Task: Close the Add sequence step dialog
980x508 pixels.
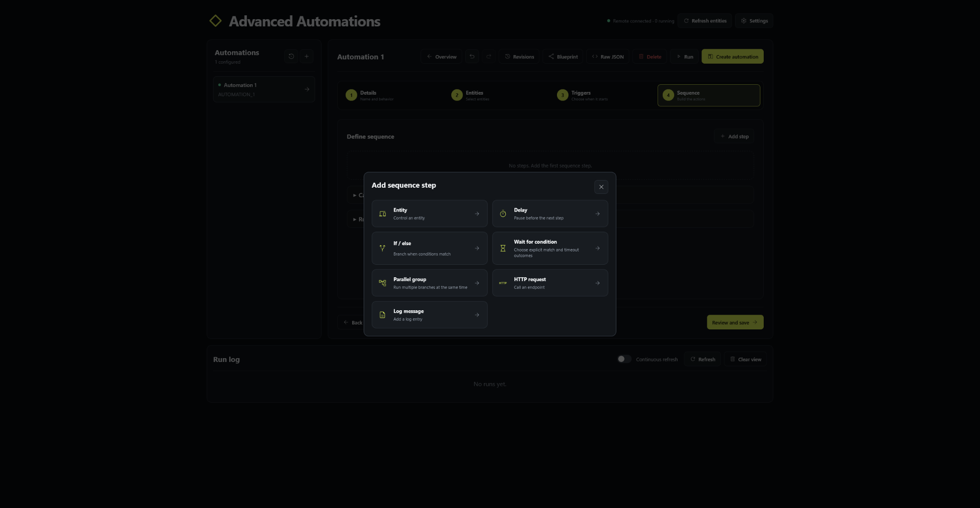Action: click(x=601, y=187)
